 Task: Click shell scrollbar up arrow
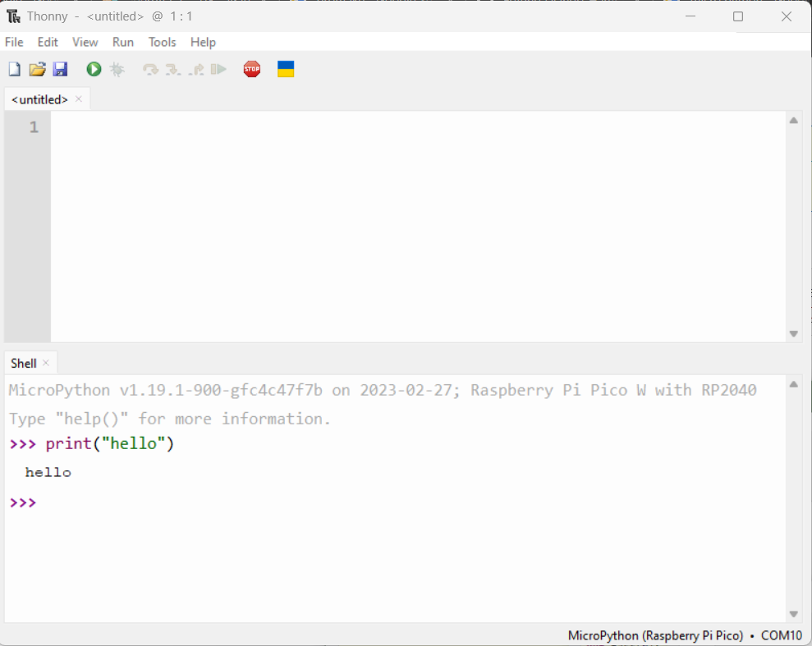coord(793,384)
